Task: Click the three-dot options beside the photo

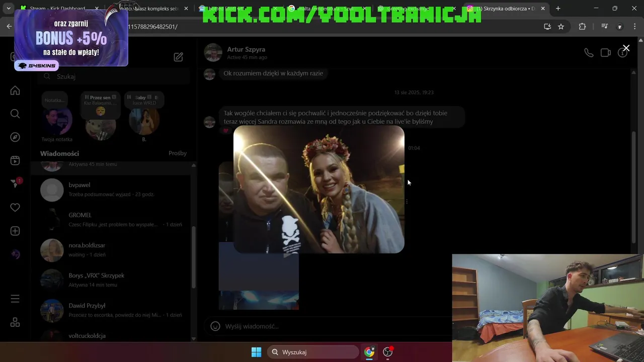Action: (407, 202)
